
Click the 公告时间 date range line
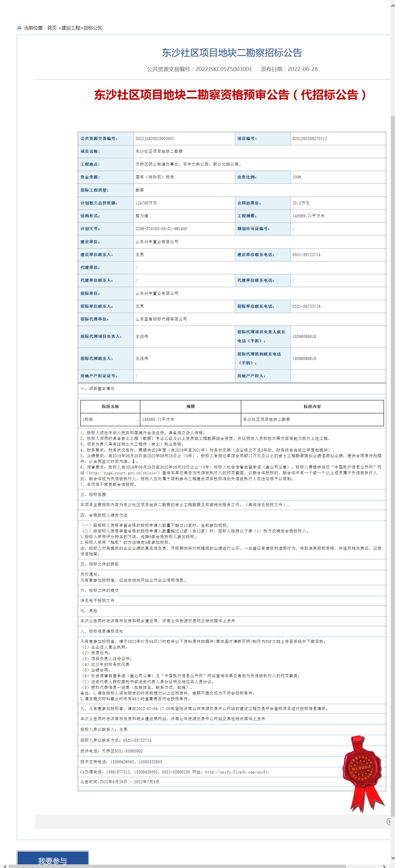coord(120,782)
